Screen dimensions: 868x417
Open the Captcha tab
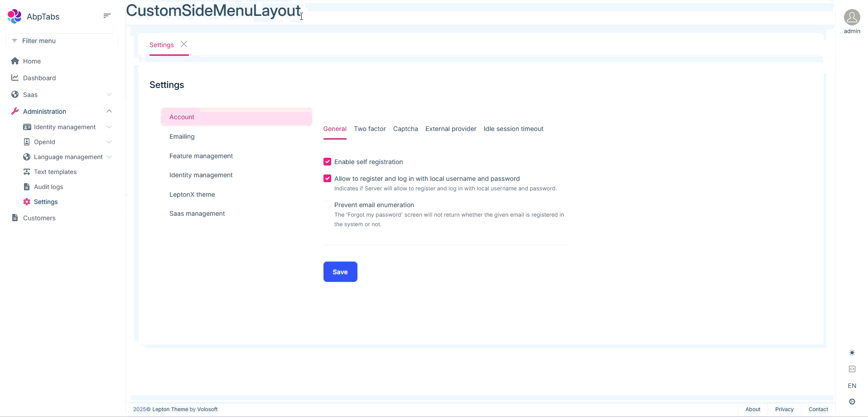(x=405, y=129)
